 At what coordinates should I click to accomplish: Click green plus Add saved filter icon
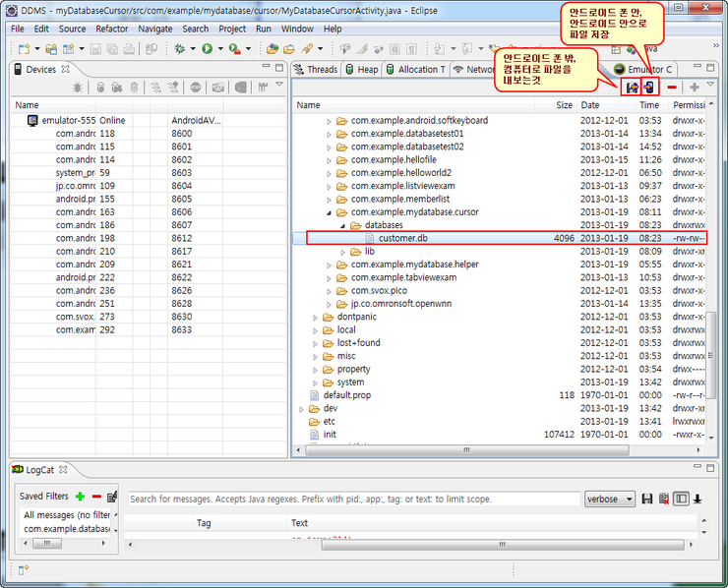(80, 497)
